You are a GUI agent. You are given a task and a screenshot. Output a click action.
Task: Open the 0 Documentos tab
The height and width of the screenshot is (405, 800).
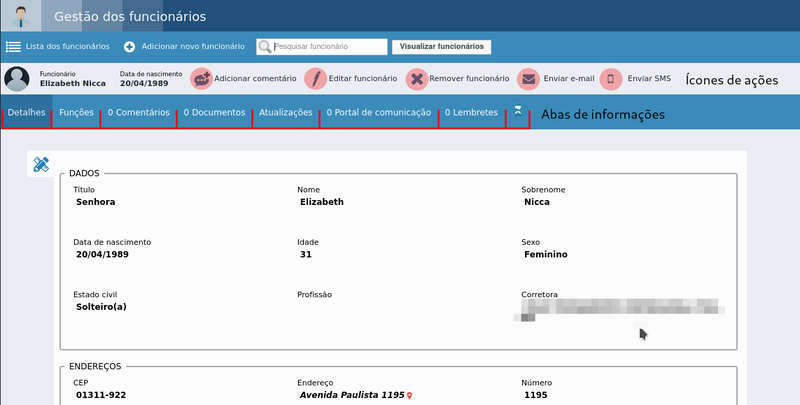click(x=214, y=112)
